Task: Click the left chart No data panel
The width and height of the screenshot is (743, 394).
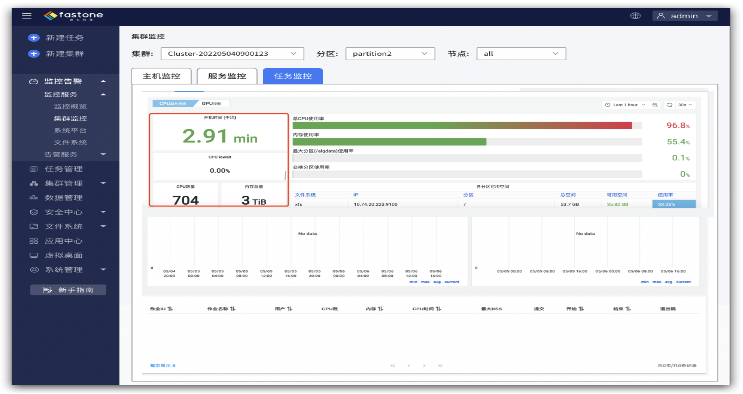Action: 308,251
